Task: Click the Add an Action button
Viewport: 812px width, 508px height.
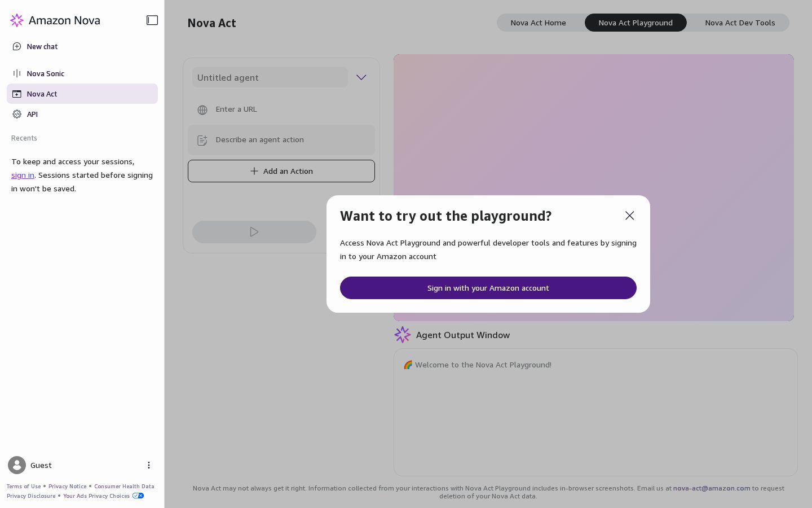Action: click(x=281, y=171)
